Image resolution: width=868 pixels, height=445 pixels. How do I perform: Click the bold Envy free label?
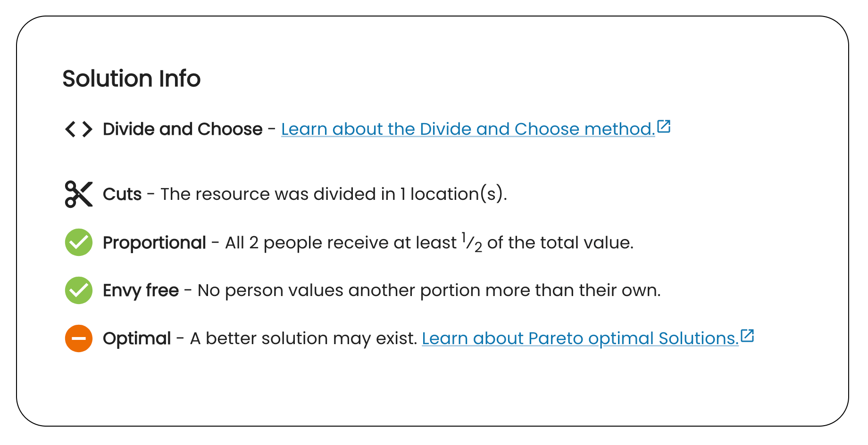(141, 291)
